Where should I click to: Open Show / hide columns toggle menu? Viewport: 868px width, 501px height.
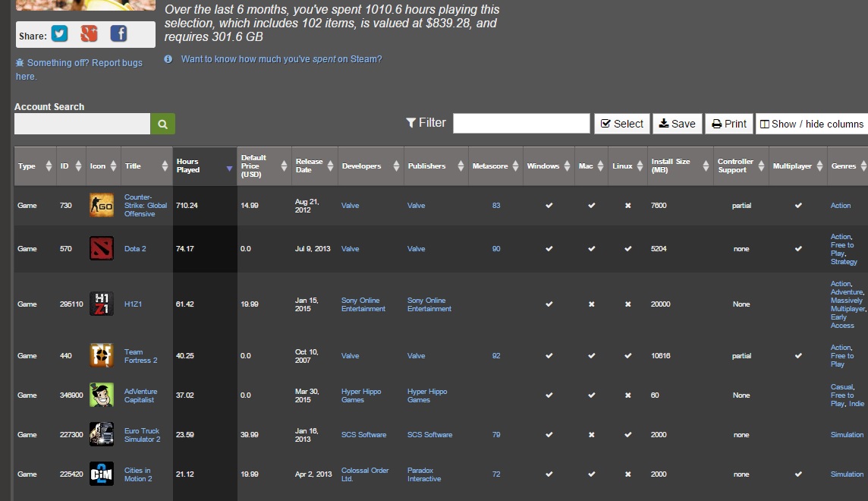(x=812, y=124)
